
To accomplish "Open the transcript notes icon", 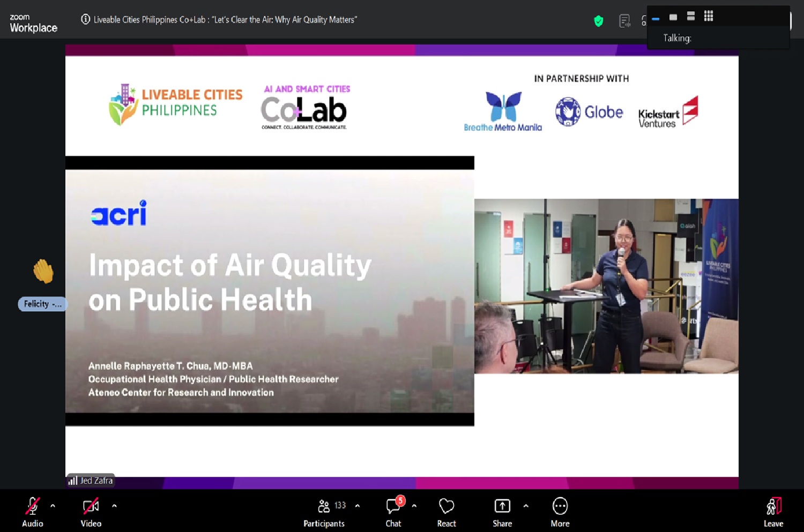I will [x=624, y=21].
